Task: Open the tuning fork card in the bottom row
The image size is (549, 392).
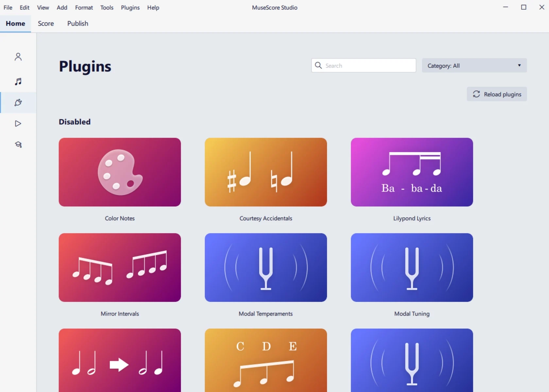Action: point(412,360)
